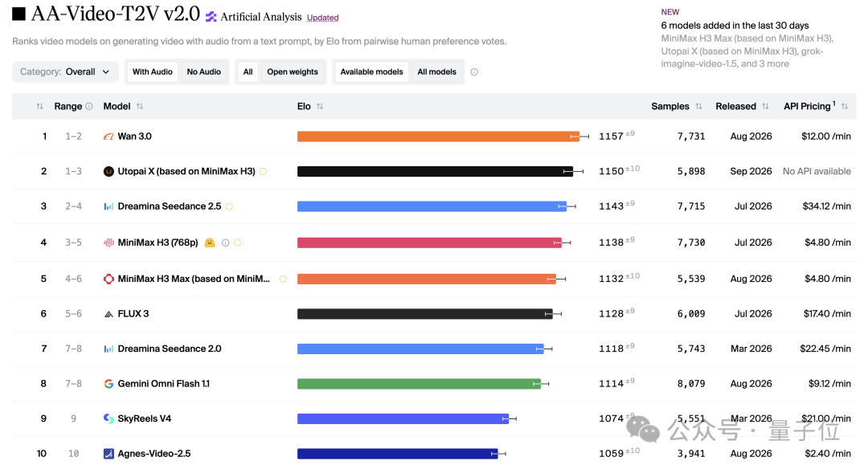
Task: Click the FLUX 3 triangle logo icon
Action: [x=108, y=314]
